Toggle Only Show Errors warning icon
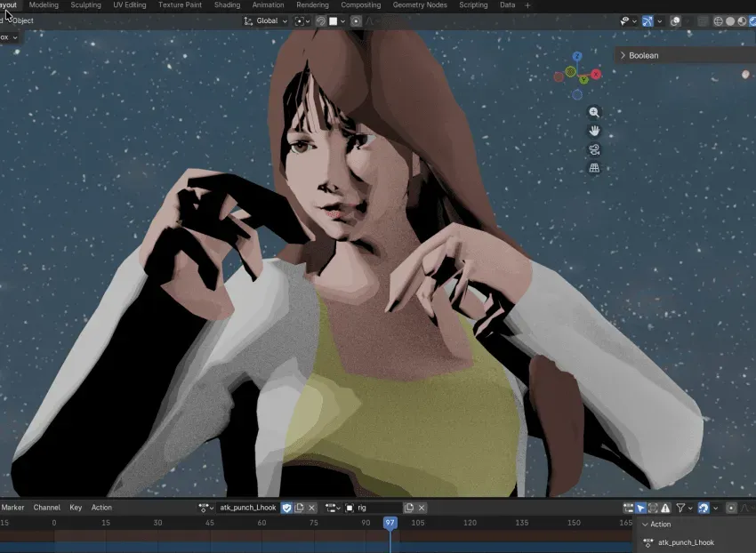The height and width of the screenshot is (553, 756). pyautogui.click(x=665, y=508)
